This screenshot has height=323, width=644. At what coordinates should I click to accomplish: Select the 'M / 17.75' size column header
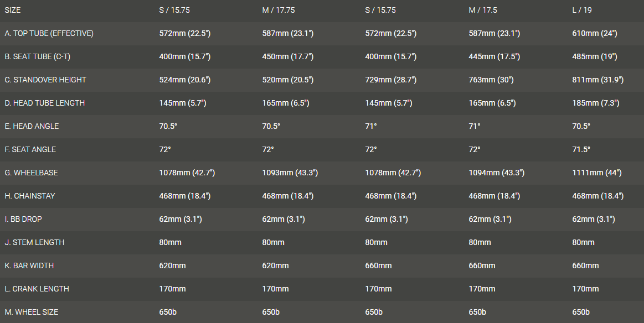pyautogui.click(x=279, y=11)
